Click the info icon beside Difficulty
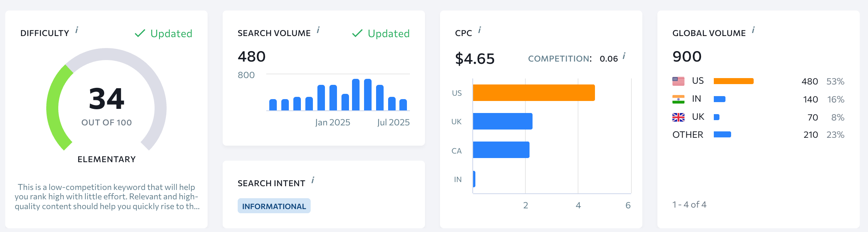Image resolution: width=868 pixels, height=232 pixels. coord(77,30)
